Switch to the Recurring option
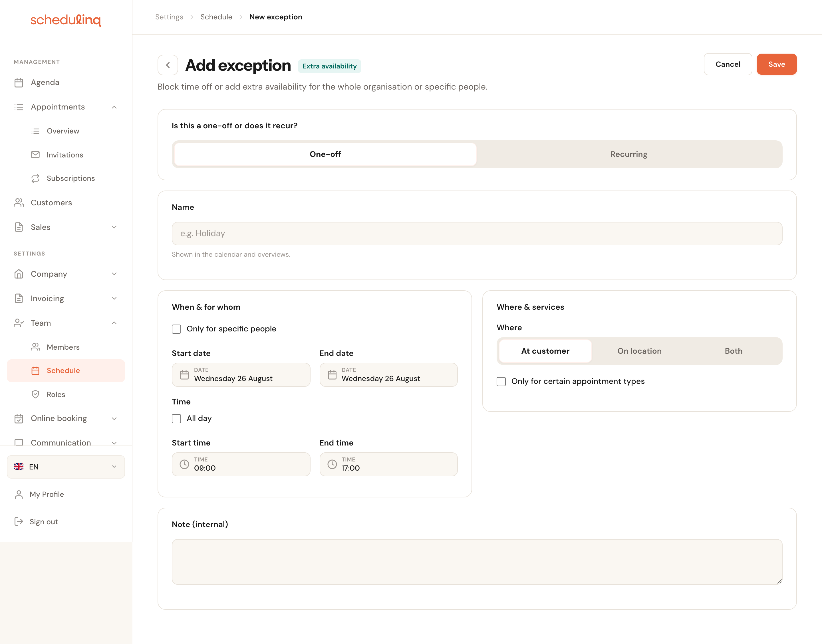The width and height of the screenshot is (822, 644). (x=629, y=154)
